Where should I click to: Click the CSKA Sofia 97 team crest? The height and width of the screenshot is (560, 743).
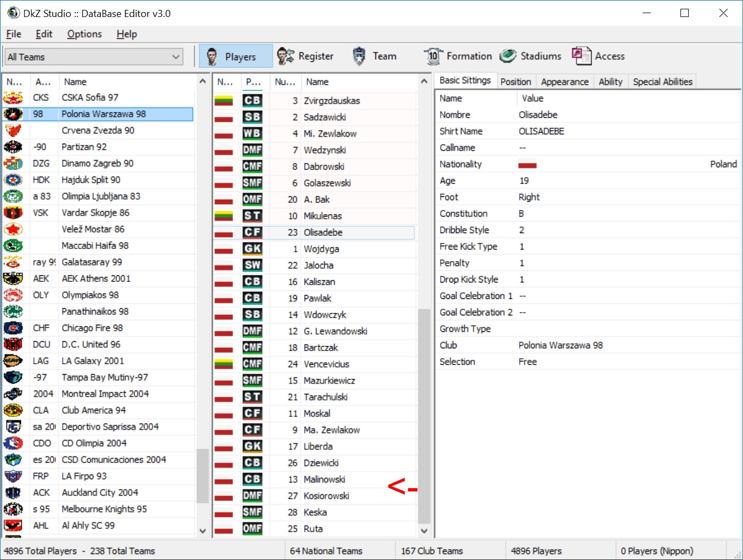pyautogui.click(x=13, y=98)
